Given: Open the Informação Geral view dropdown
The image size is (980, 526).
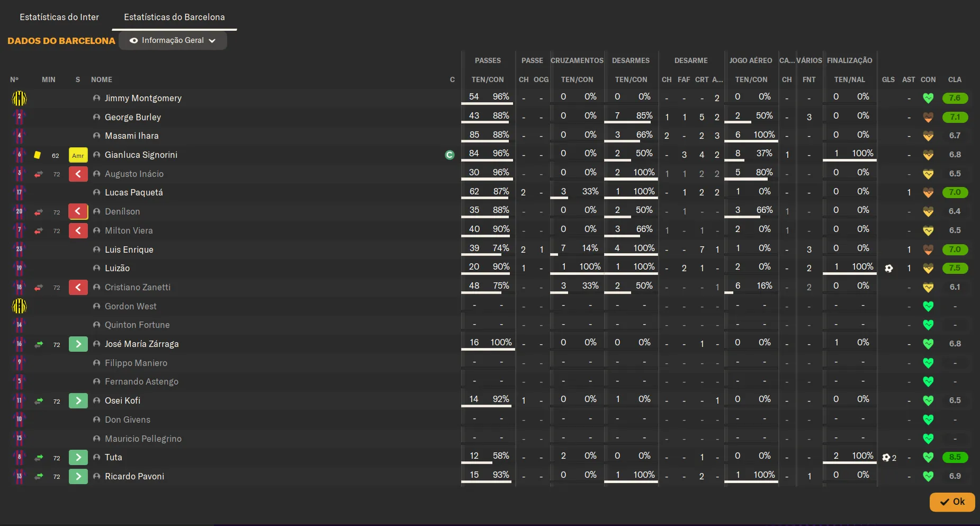Looking at the screenshot, I should pos(173,40).
